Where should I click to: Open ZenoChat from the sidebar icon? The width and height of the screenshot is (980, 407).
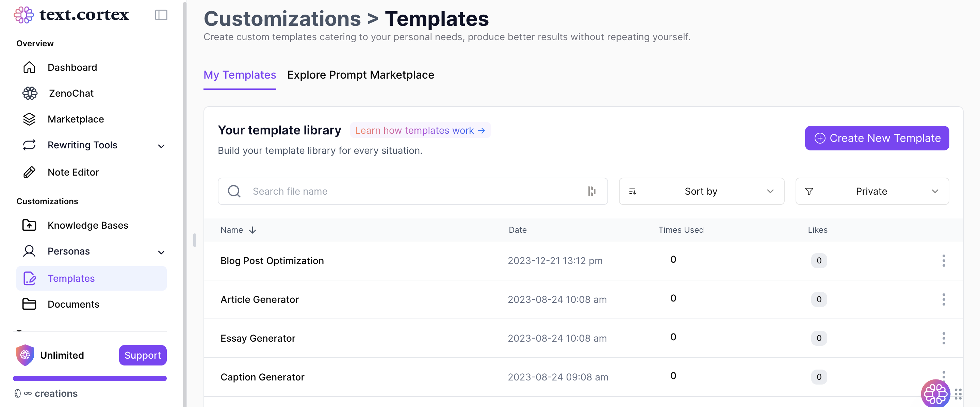pyautogui.click(x=30, y=93)
